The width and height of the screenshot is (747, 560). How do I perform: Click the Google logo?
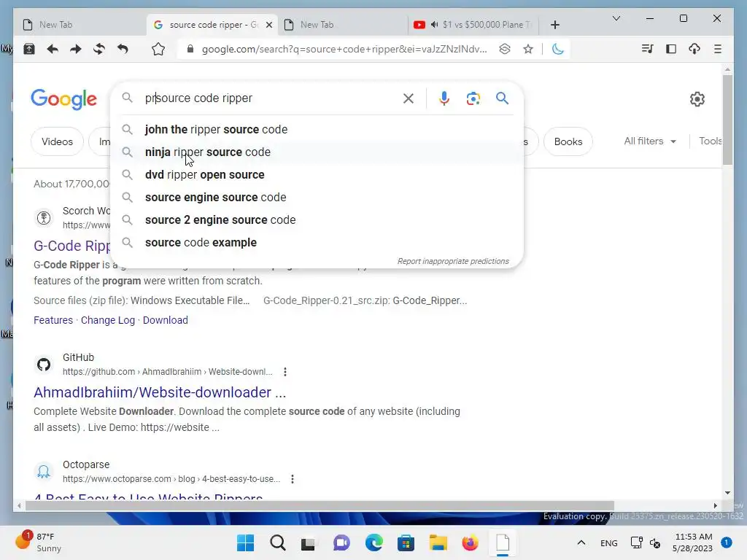pyautogui.click(x=64, y=99)
